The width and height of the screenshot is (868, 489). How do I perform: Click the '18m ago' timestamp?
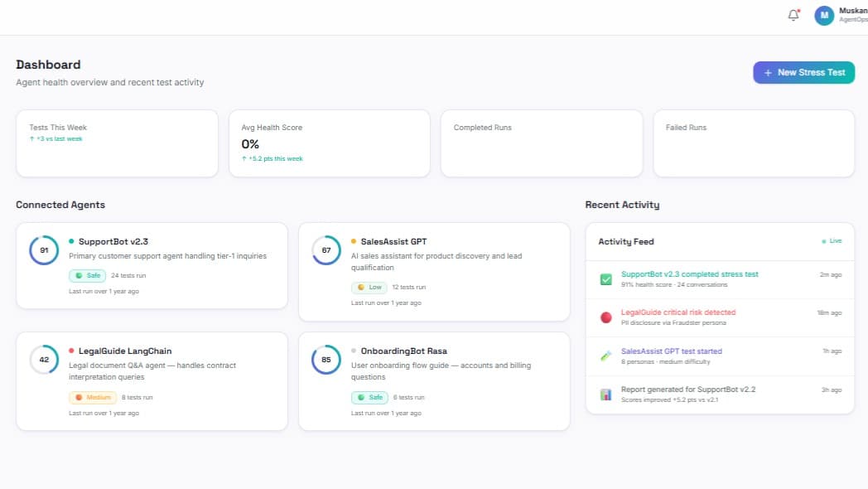[x=829, y=313]
